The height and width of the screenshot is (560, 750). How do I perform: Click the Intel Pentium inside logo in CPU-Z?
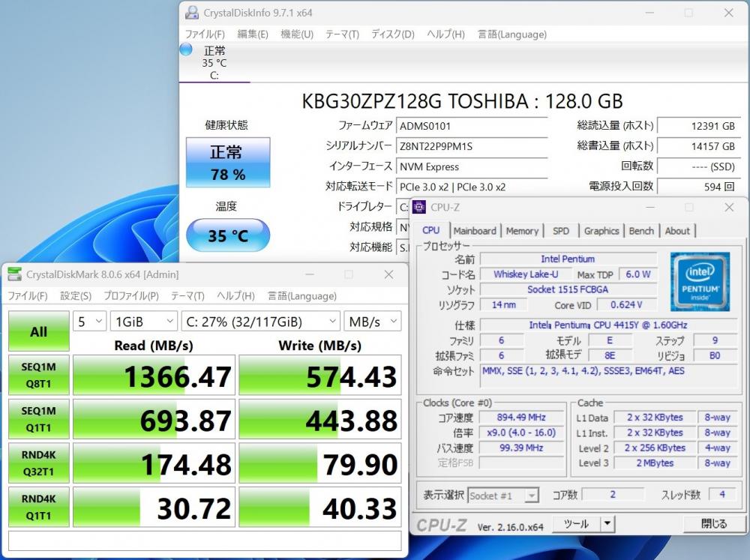[700, 282]
